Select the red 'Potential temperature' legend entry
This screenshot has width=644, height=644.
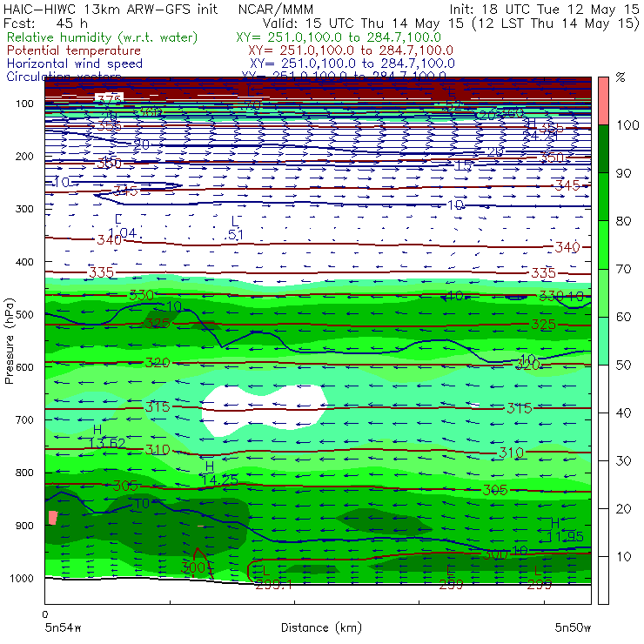(74, 50)
